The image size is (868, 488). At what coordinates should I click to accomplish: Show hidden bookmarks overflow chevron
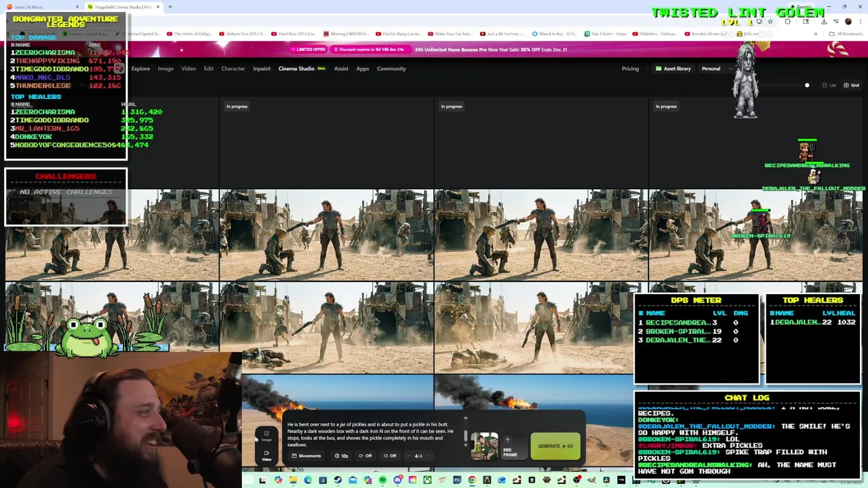click(816, 33)
